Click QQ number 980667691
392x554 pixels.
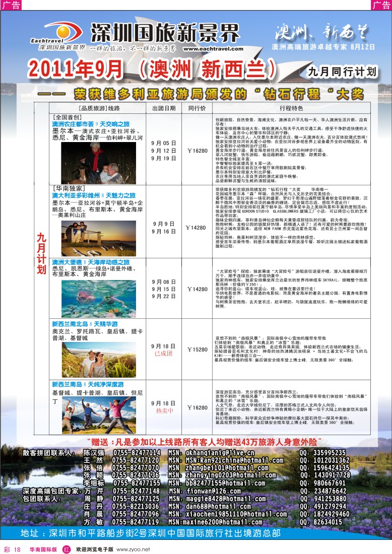330,483
